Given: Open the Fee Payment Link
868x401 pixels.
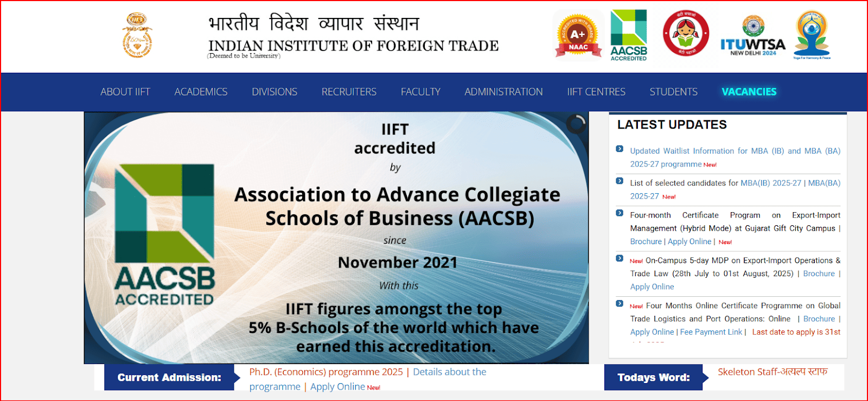Looking at the screenshot, I should click(711, 332).
